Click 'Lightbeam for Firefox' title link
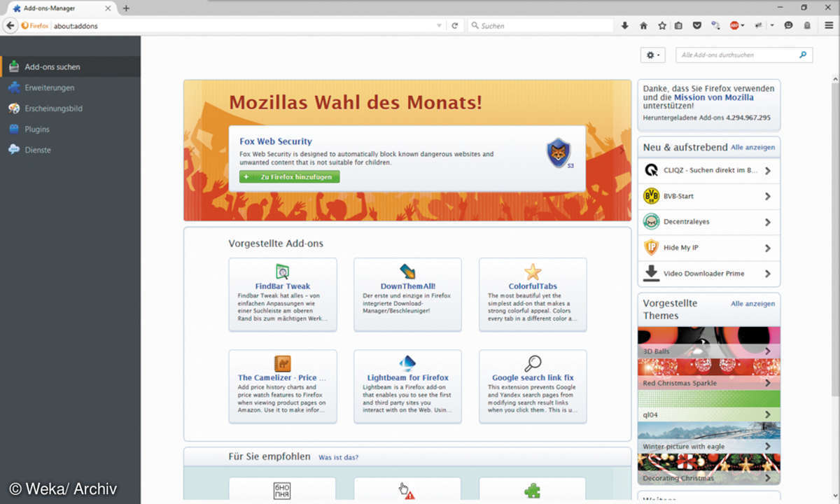 pyautogui.click(x=408, y=378)
